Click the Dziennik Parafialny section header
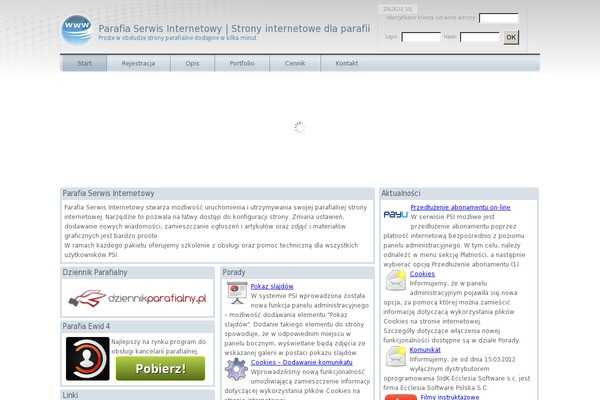Image resolution: width=600 pixels, height=400 pixels. [x=95, y=272]
